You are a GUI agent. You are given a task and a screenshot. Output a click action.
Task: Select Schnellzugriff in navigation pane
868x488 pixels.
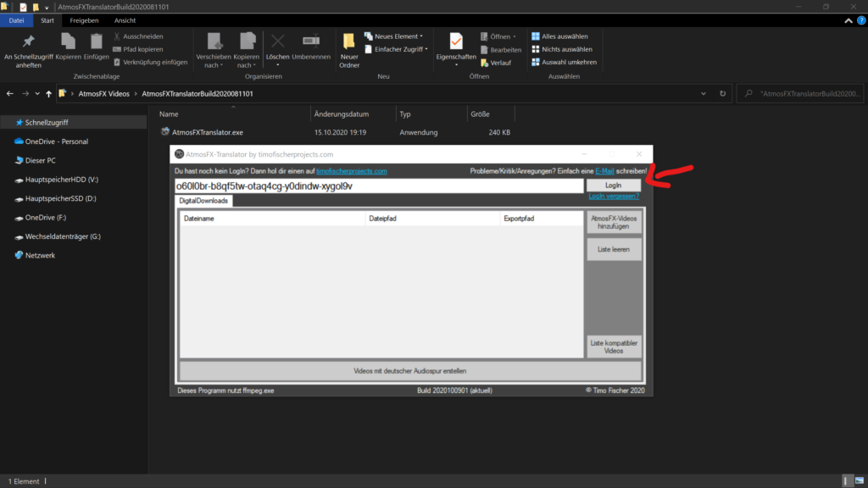[73, 122]
